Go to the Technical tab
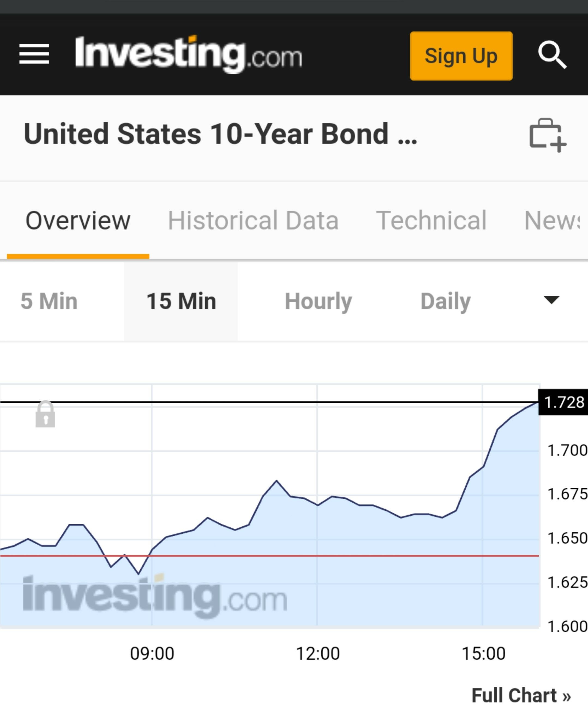Viewport: 588px width, 714px height. [431, 220]
